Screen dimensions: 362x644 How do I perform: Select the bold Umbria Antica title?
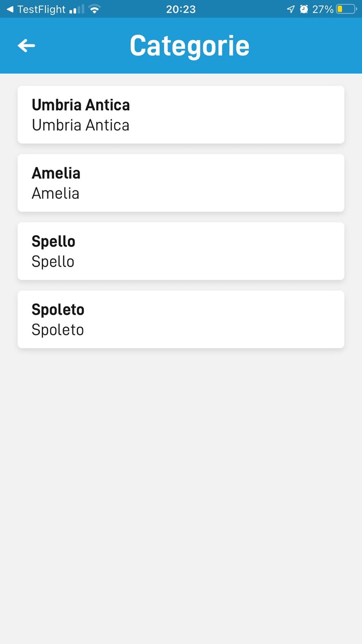point(81,105)
